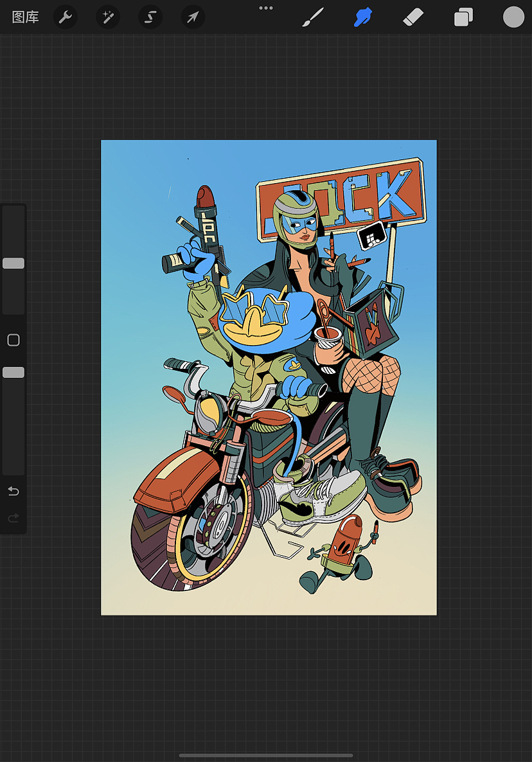This screenshot has width=532, height=762.
Task: Open the color picker circle
Action: (x=513, y=17)
